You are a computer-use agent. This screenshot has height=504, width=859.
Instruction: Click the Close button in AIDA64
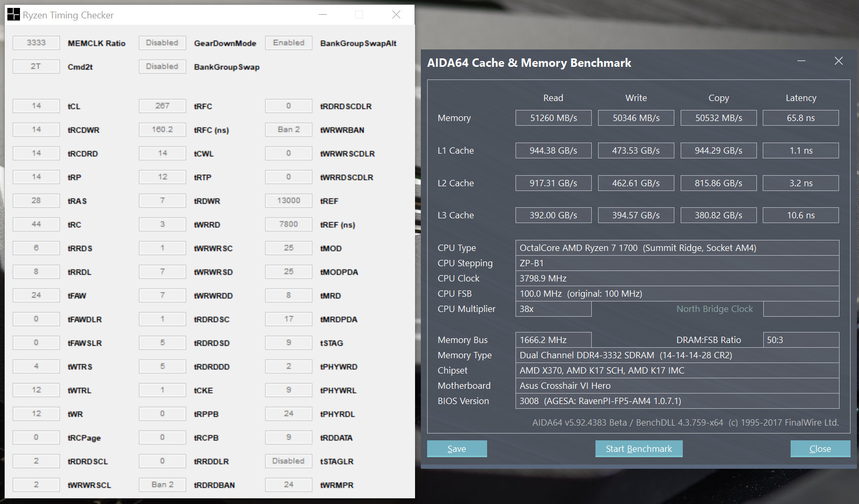821,449
